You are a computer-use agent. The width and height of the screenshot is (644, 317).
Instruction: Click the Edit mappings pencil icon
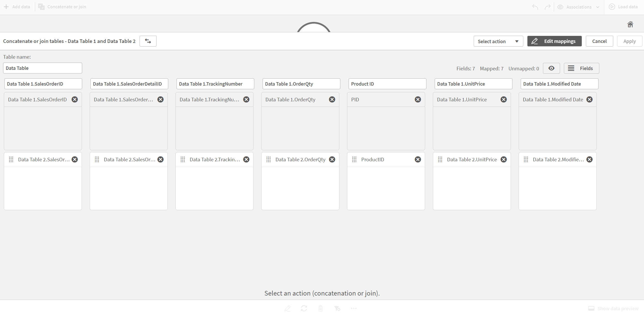click(x=534, y=41)
